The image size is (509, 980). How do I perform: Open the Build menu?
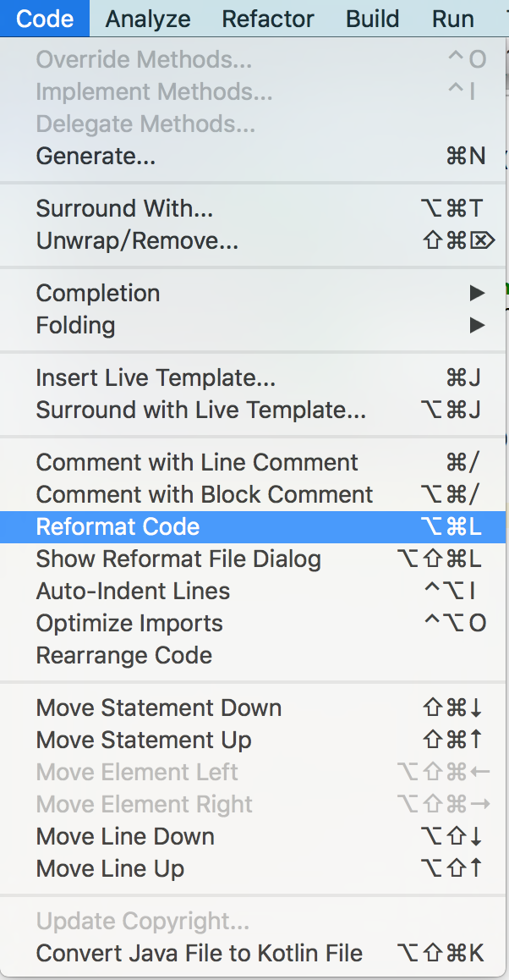pos(373,19)
